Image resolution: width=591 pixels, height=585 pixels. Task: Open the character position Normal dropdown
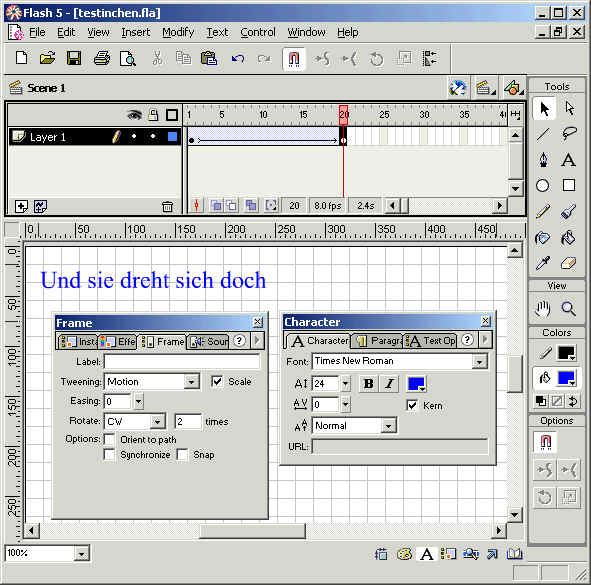pos(388,426)
